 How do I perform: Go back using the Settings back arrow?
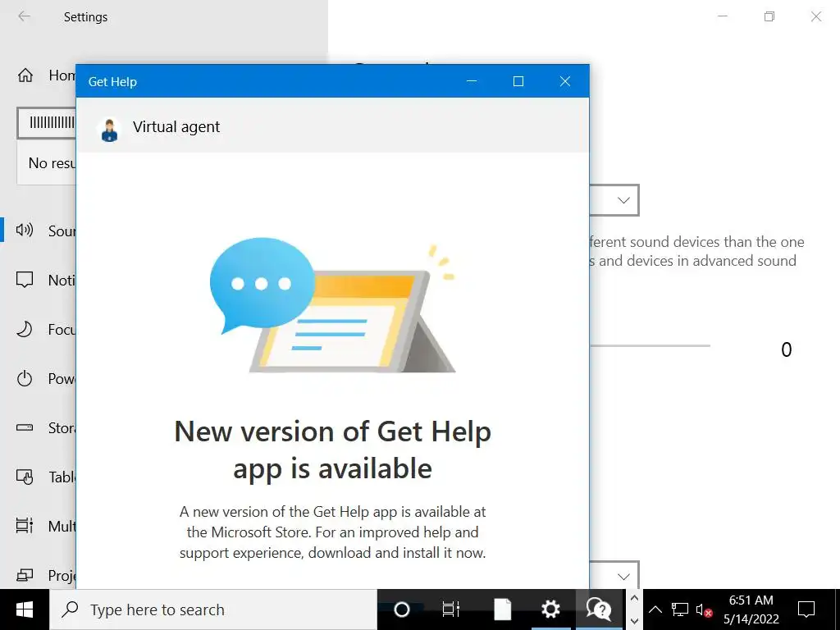pyautogui.click(x=24, y=16)
